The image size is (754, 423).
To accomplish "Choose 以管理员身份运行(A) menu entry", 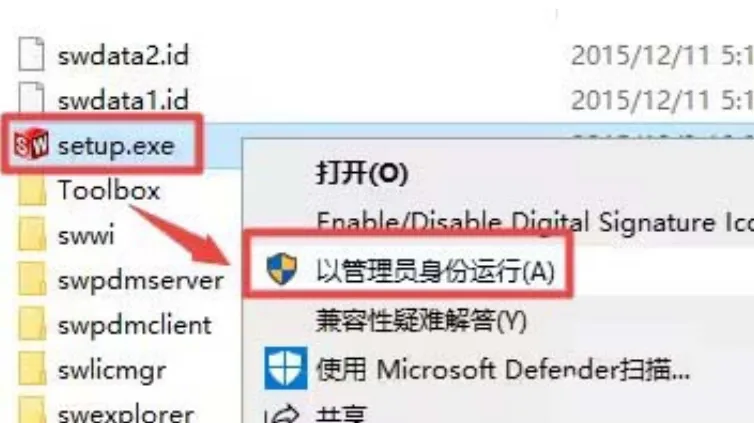I will tap(435, 271).
